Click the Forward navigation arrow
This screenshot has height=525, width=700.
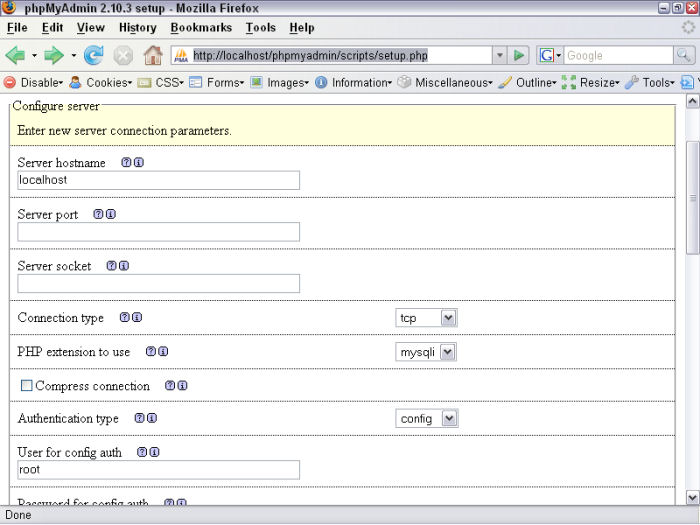click(54, 55)
